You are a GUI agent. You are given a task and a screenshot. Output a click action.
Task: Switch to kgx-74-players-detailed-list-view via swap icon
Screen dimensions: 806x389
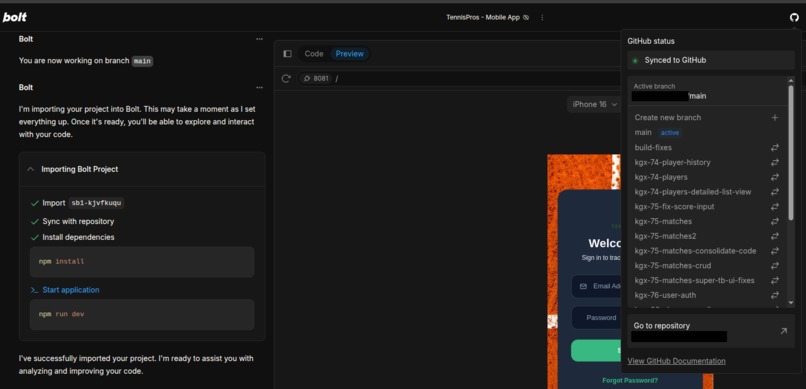click(775, 192)
